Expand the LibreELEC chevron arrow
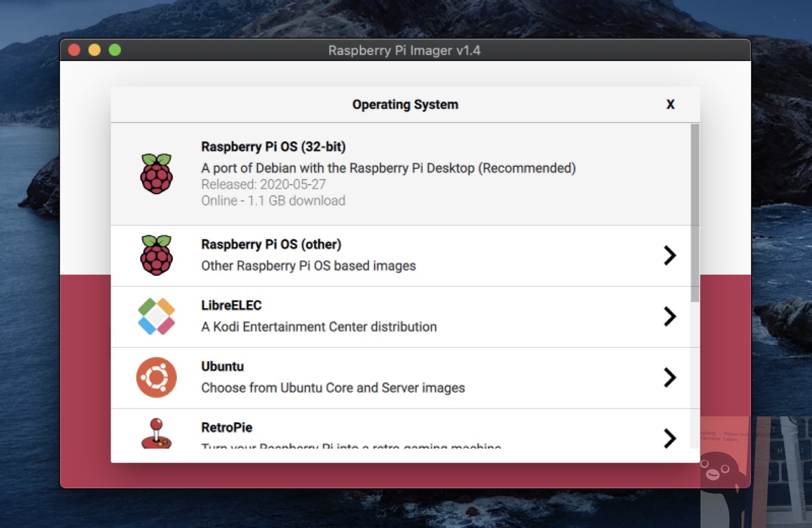The height and width of the screenshot is (528, 812). pyautogui.click(x=670, y=316)
